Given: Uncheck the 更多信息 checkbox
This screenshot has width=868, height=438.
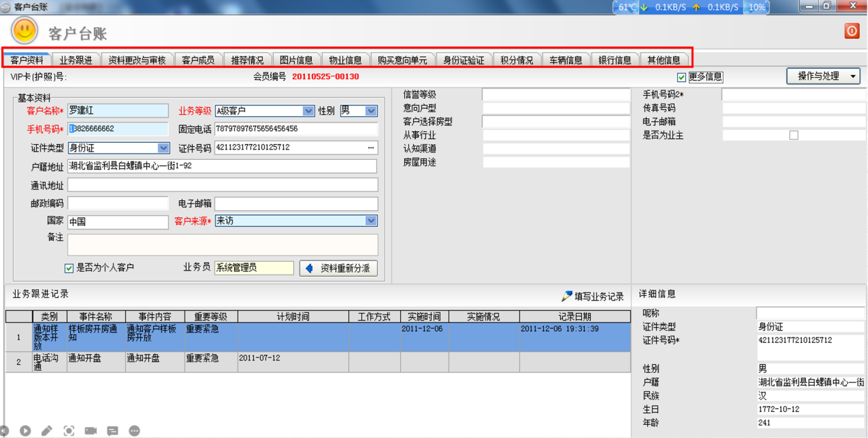Looking at the screenshot, I should coord(681,77).
